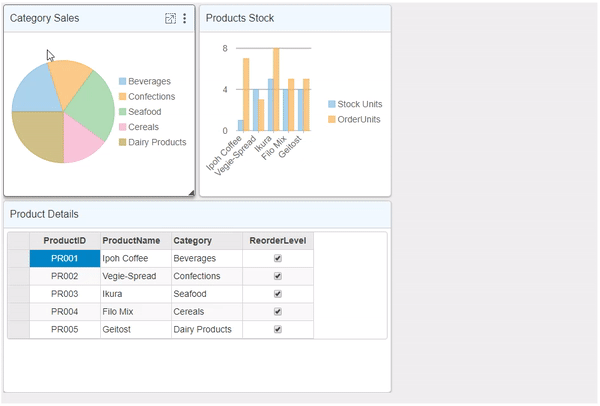Toggle ReorderLevel checkbox for Ikura
Screen dimensions: 600x406
(278, 294)
